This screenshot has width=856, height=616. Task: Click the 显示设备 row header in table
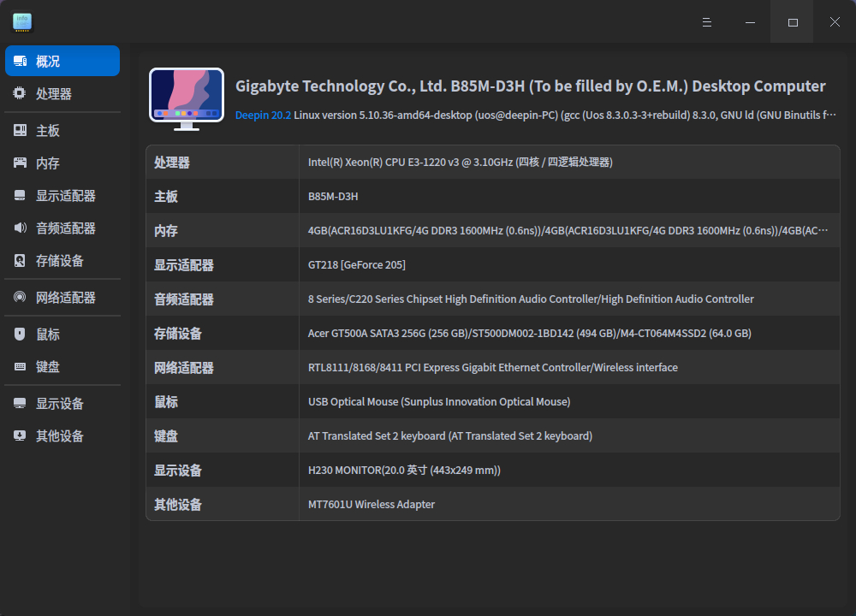click(x=178, y=471)
